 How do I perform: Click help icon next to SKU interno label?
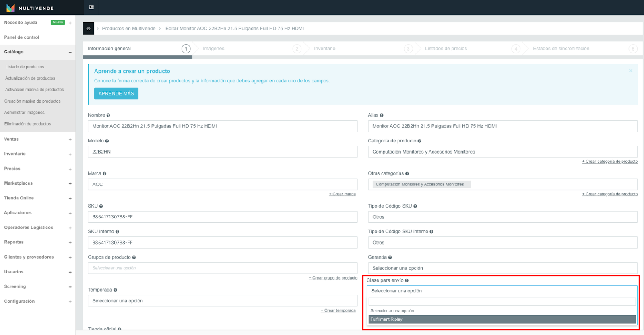117,232
